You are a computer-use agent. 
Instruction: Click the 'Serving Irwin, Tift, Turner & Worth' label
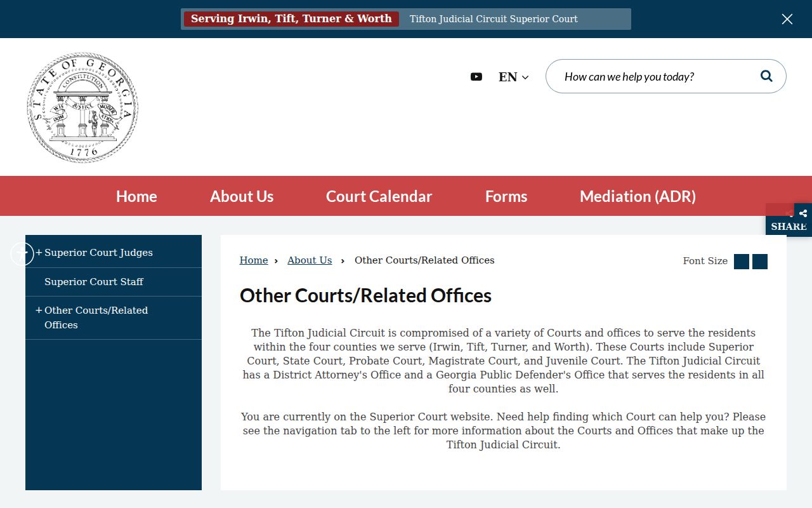291,19
